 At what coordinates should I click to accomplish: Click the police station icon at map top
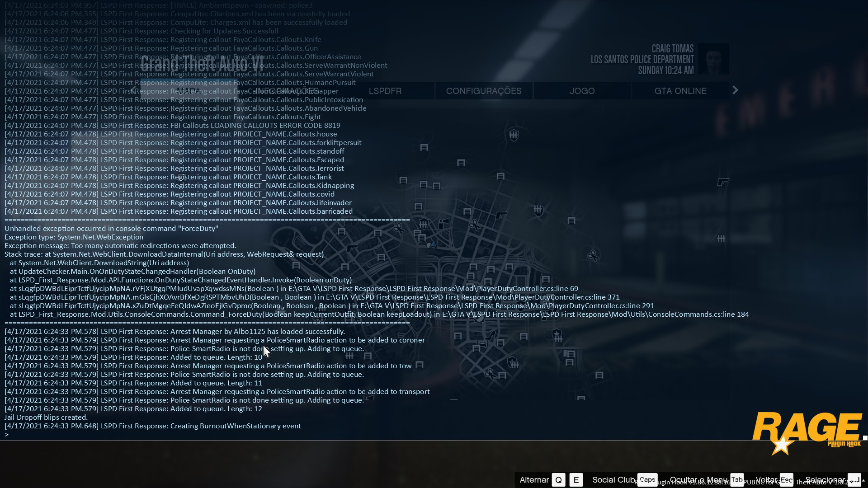tap(514, 135)
